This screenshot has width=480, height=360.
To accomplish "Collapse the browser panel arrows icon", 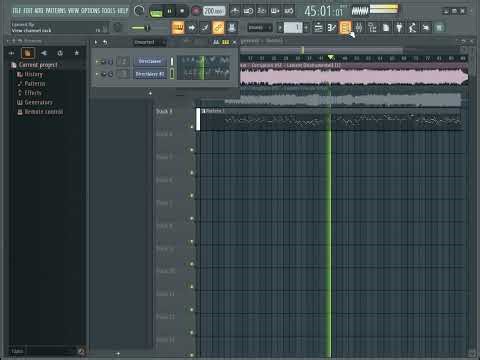I will [x=11, y=53].
